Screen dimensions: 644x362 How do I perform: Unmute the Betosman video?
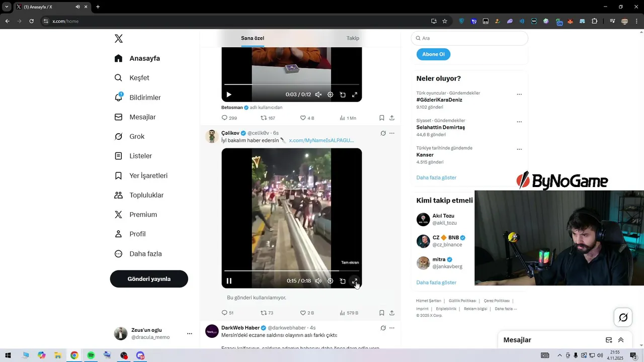pos(318,95)
